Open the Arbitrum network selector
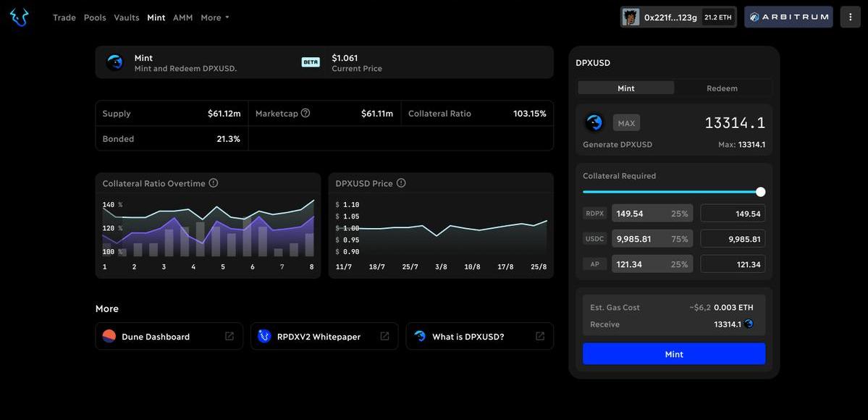 click(788, 17)
